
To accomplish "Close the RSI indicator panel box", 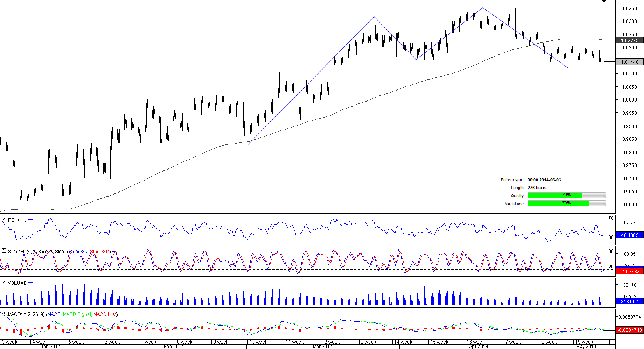I will [x=4, y=219].
